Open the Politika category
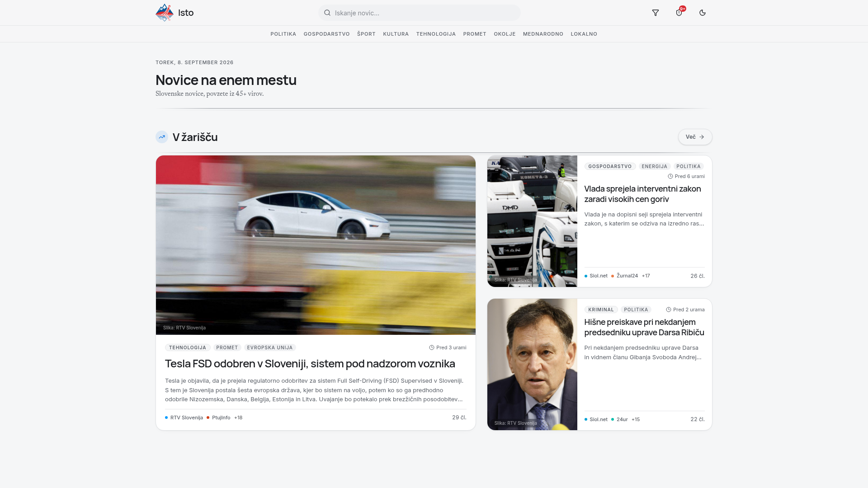 click(283, 34)
